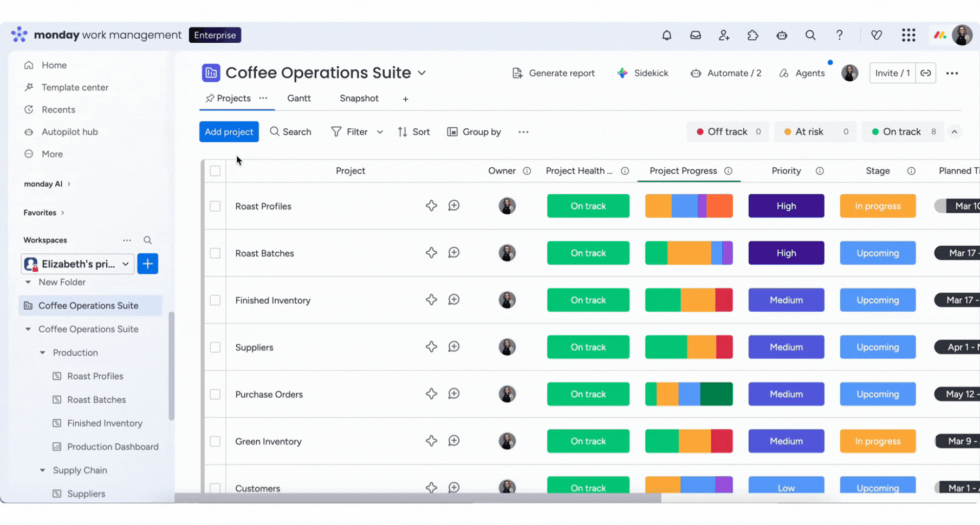The image size is (980, 525).
Task: Open Automate / 2 automations
Action: 725,73
